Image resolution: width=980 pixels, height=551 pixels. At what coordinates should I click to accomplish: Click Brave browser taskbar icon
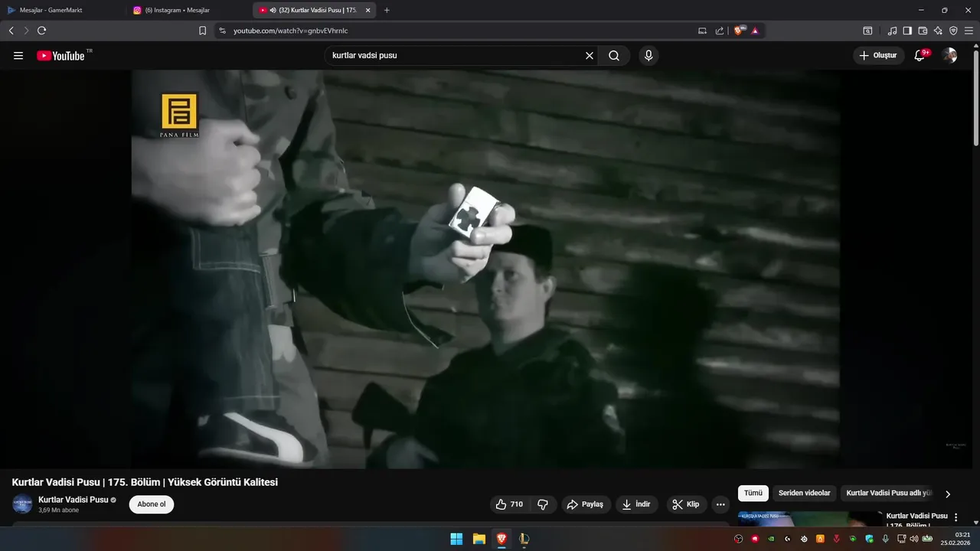pos(501,539)
